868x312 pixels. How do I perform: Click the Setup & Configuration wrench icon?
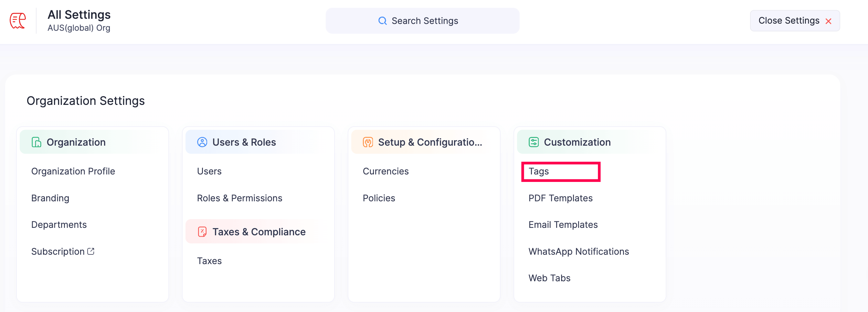(368, 142)
